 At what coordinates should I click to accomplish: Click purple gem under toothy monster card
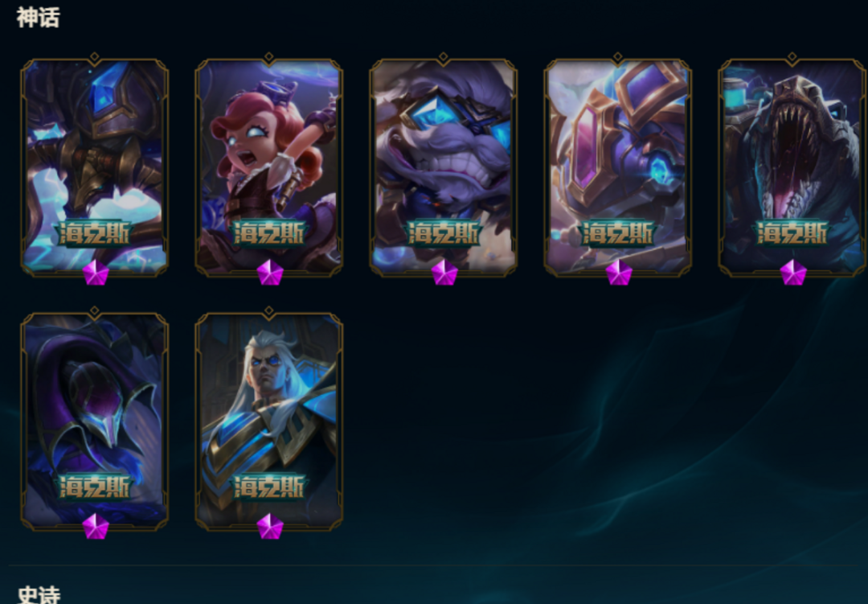click(793, 273)
